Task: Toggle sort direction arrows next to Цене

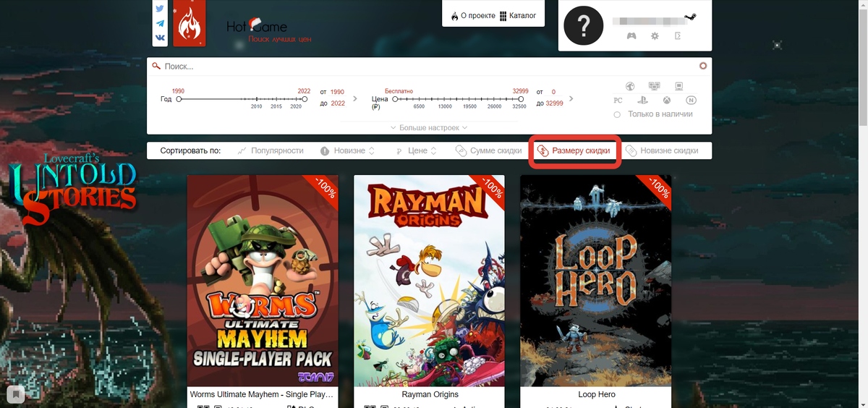Action: point(433,150)
